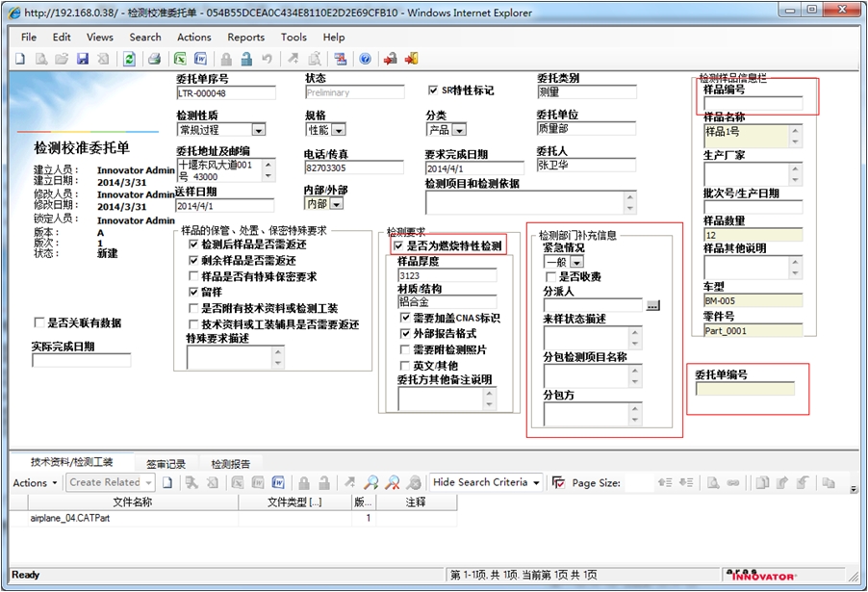The height and width of the screenshot is (592, 868).
Task: Click the Print icon in the toolbar
Action: [x=154, y=59]
